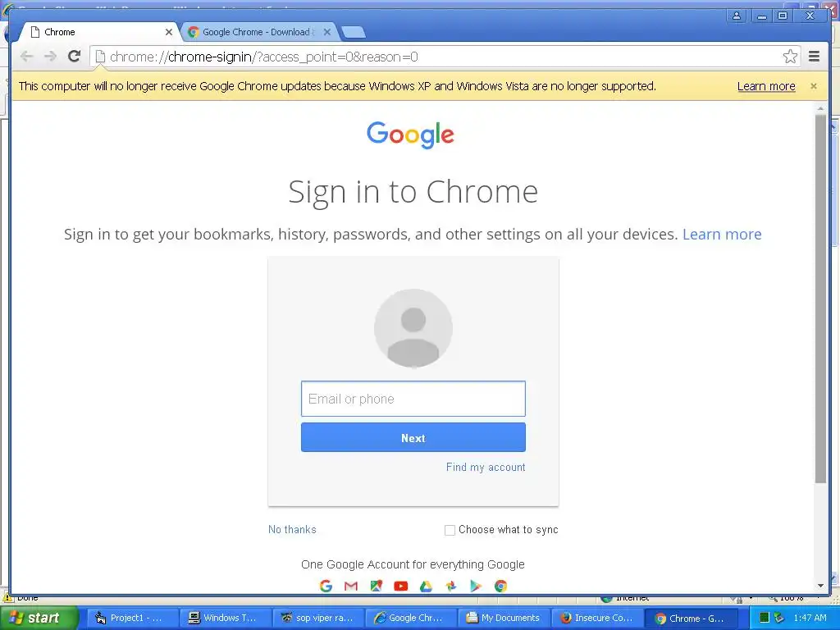The height and width of the screenshot is (630, 840).
Task: Click the Google logo
Action: (410, 134)
